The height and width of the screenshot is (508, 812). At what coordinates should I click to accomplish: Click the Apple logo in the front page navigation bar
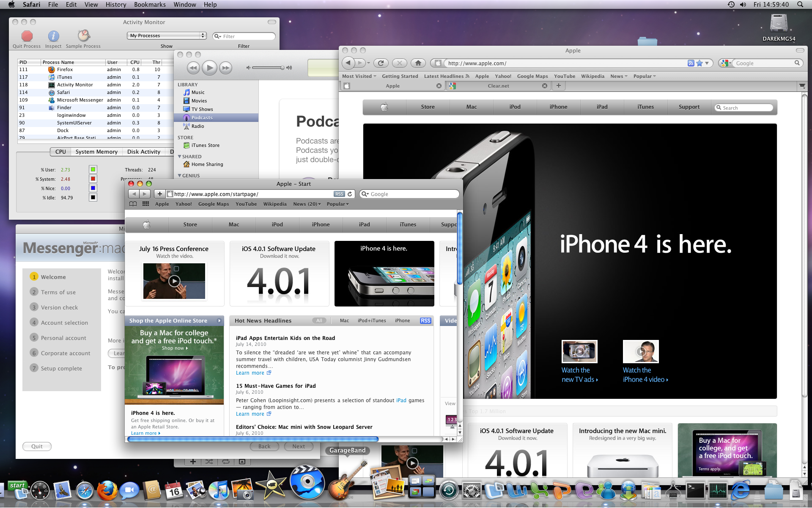pyautogui.click(x=146, y=224)
